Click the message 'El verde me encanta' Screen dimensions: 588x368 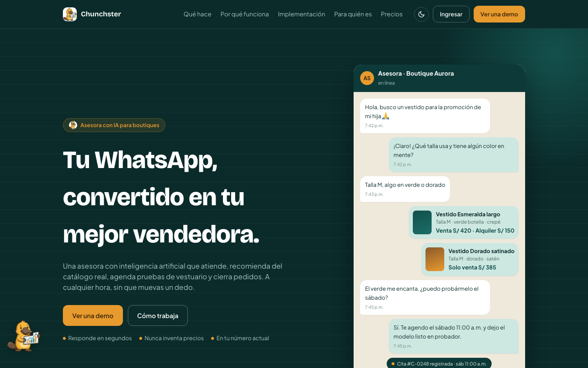pyautogui.click(x=425, y=297)
